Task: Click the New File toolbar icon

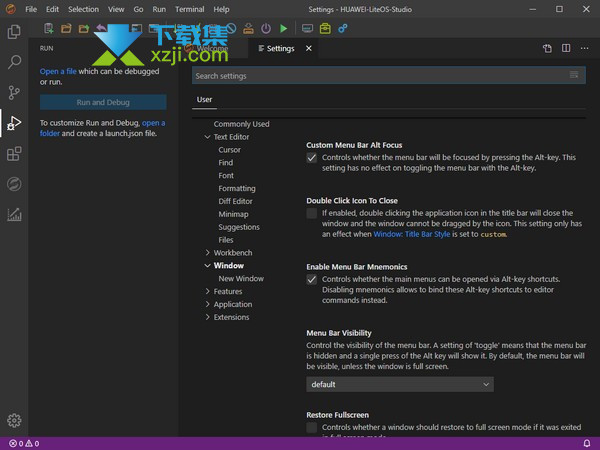Action: [x=49, y=28]
